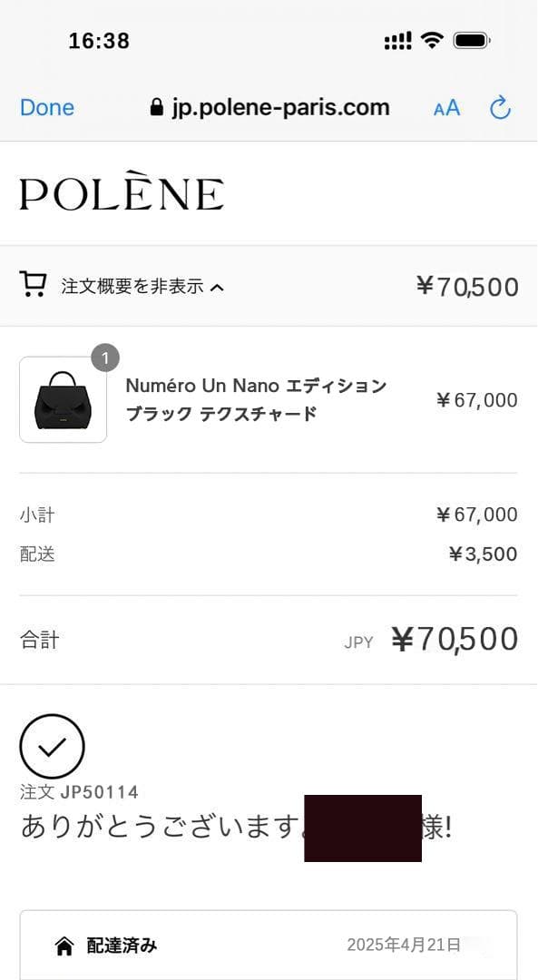538x980 pixels.
Task: Tap the Wi-Fi icon in the status bar
Action: click(x=430, y=40)
